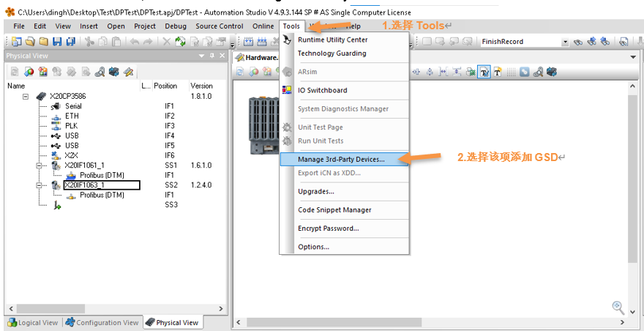Click the X20CP3586 module image in Hardware canvas
Screen dimensions: 644x331
[263, 125]
